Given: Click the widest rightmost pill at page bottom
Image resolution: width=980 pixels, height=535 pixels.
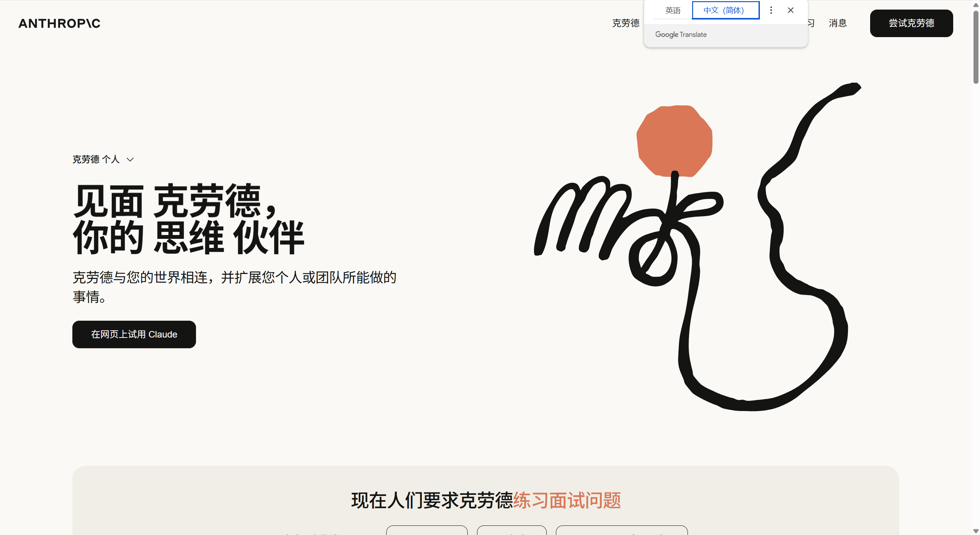Looking at the screenshot, I should point(622,530).
